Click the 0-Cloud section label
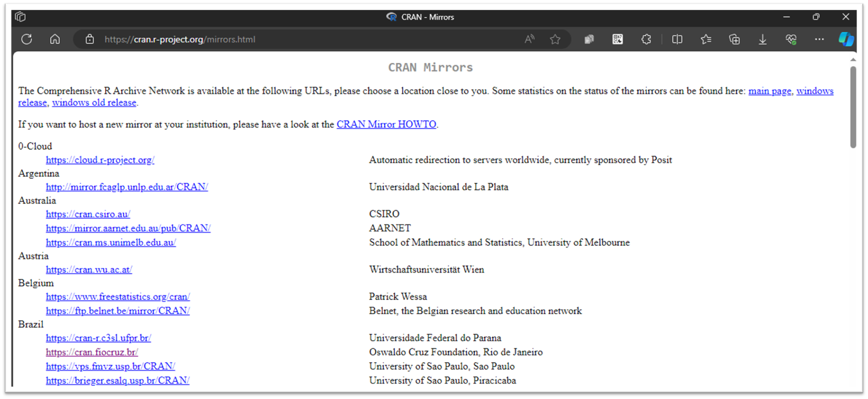The height and width of the screenshot is (399, 868). point(35,146)
